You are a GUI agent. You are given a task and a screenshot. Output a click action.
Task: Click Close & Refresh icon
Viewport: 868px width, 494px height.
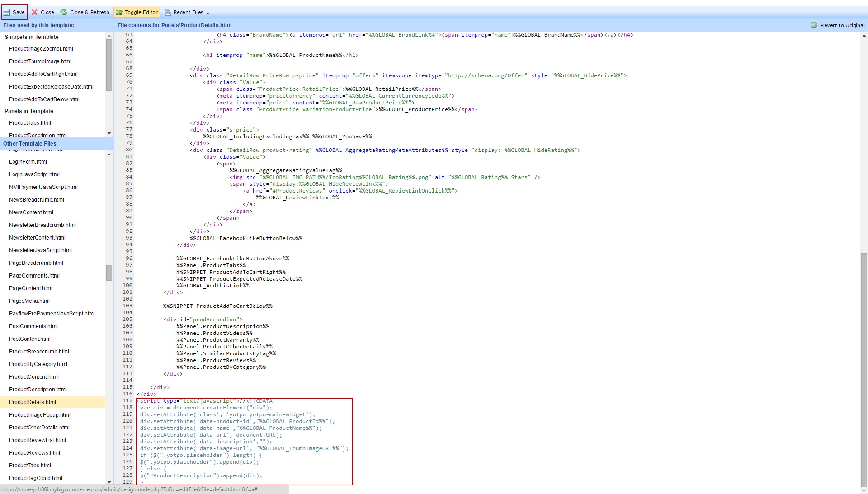click(64, 12)
